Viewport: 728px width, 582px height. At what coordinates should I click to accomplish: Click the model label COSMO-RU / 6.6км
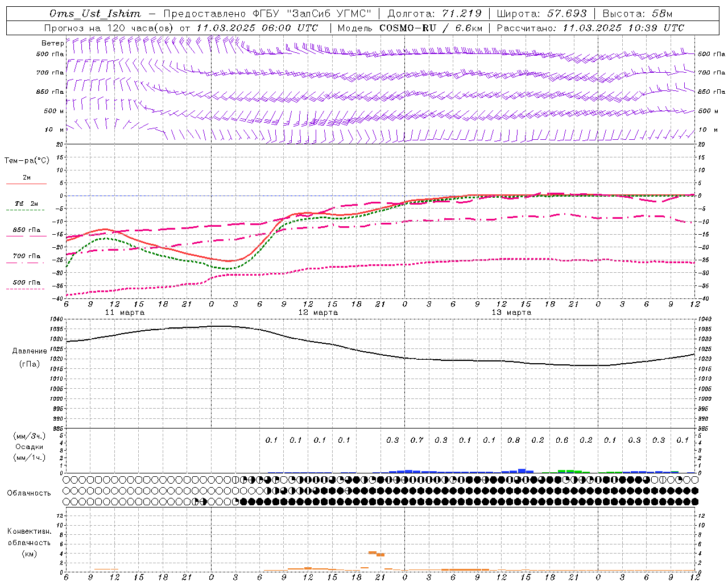tap(431, 28)
